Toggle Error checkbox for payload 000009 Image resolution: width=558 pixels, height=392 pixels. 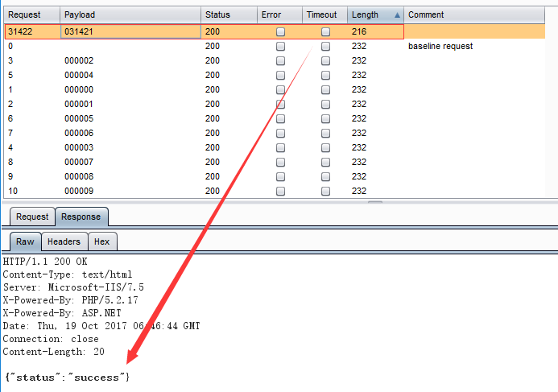pyautogui.click(x=280, y=192)
